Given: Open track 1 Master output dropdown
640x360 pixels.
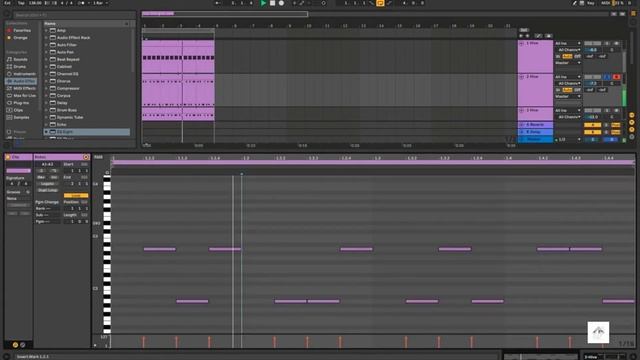Looking at the screenshot, I should 568,63.
